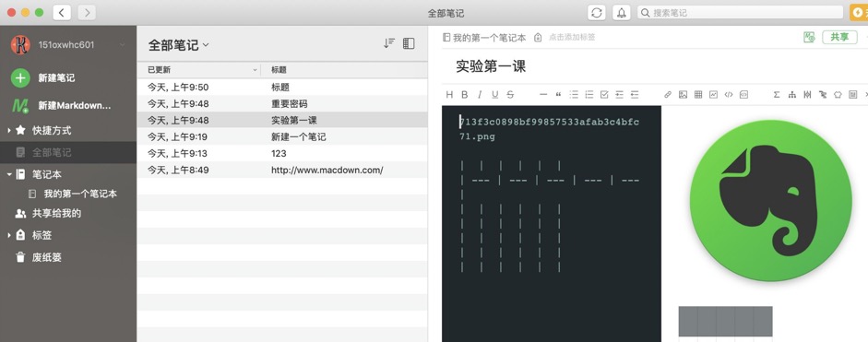Expand the 标签 tags section

[9, 235]
